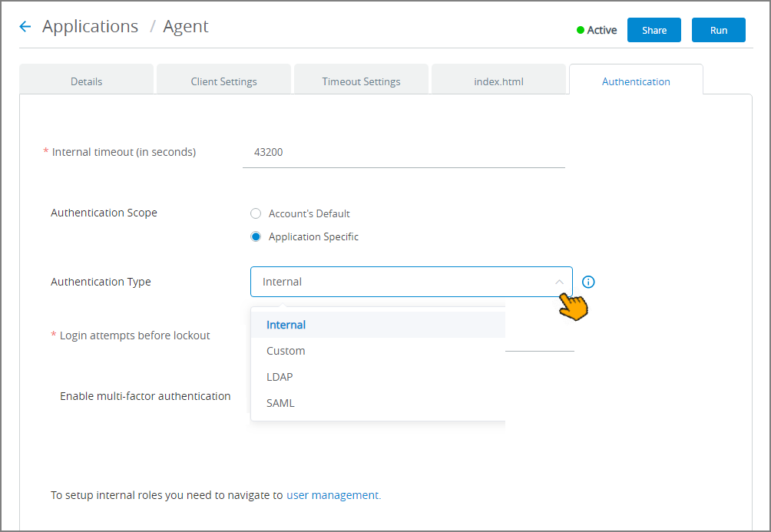Click the Authentication Scope label

click(104, 213)
